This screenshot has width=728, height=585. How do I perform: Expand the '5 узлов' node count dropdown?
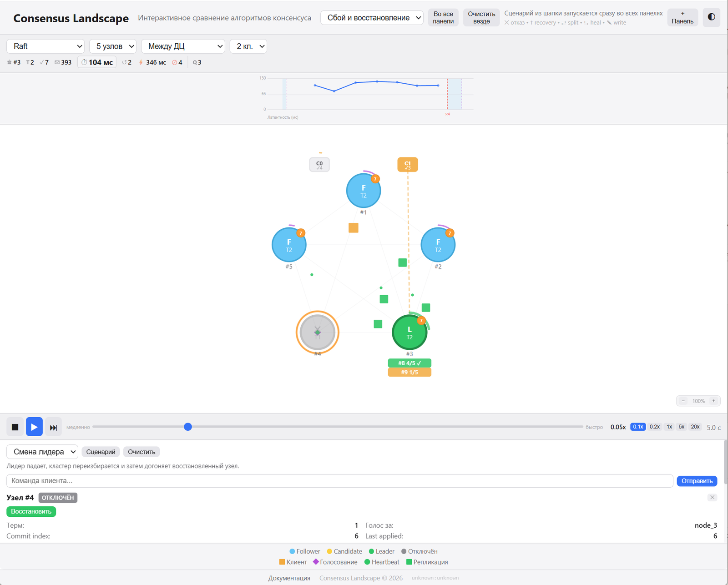coord(113,46)
